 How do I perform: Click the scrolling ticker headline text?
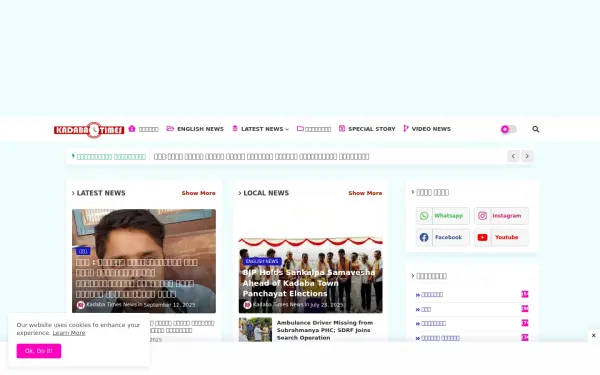coord(261,157)
